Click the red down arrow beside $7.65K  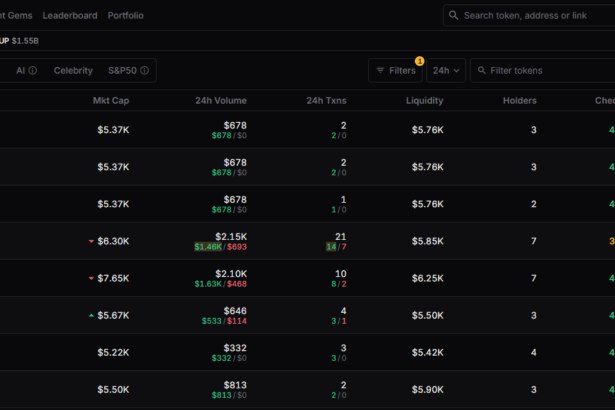91,278
